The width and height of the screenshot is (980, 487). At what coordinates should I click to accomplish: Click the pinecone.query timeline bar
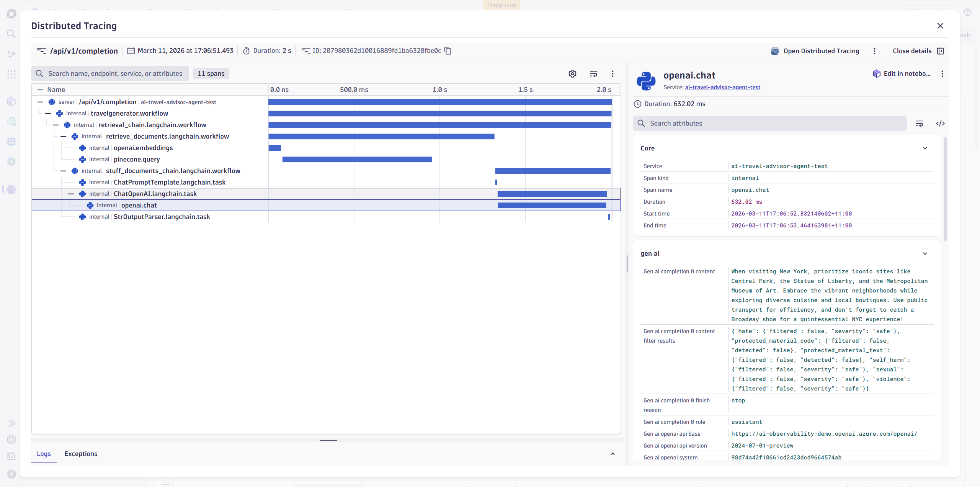(x=357, y=159)
